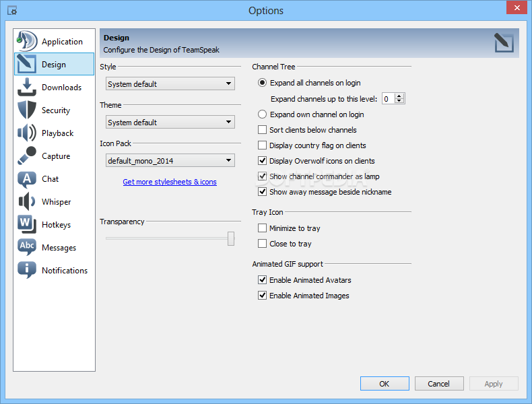Open the Hotkeys settings page
This screenshot has width=532, height=404.
tap(55, 225)
